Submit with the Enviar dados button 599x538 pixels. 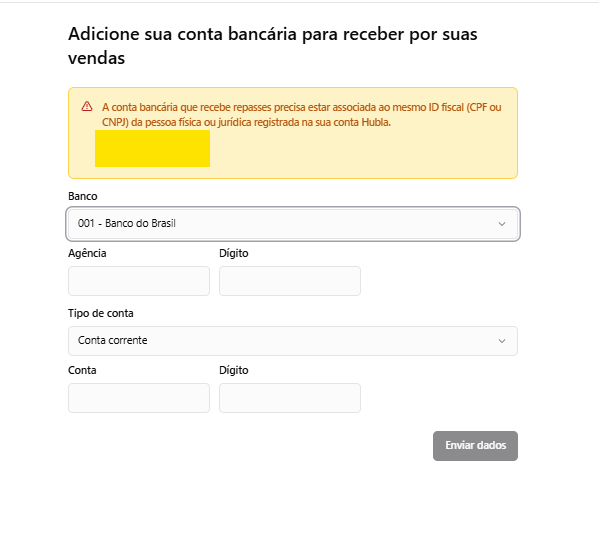(475, 446)
